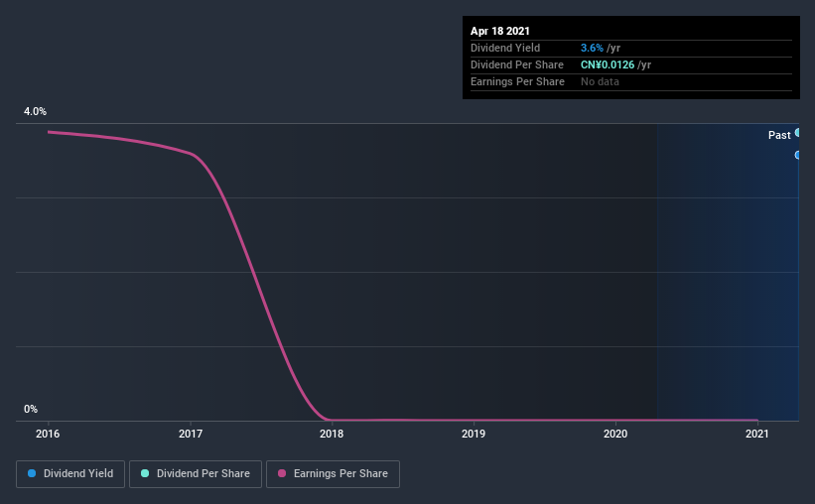Select the 2020 x-axis label
The height and width of the screenshot is (504, 815).
coord(615,434)
